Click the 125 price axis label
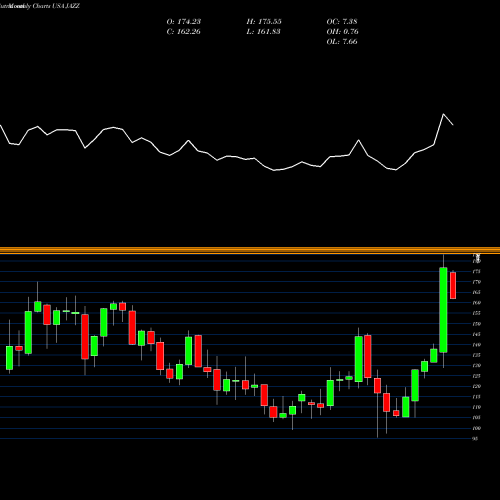Viewport: 500px width, 500px height. coord(477,376)
